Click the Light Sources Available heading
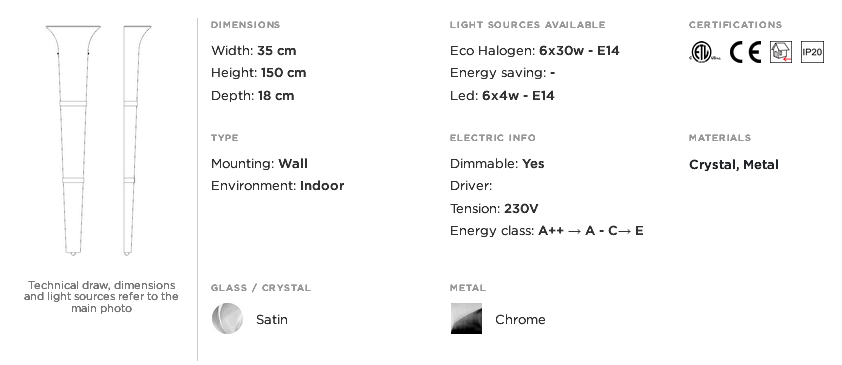 (x=527, y=25)
